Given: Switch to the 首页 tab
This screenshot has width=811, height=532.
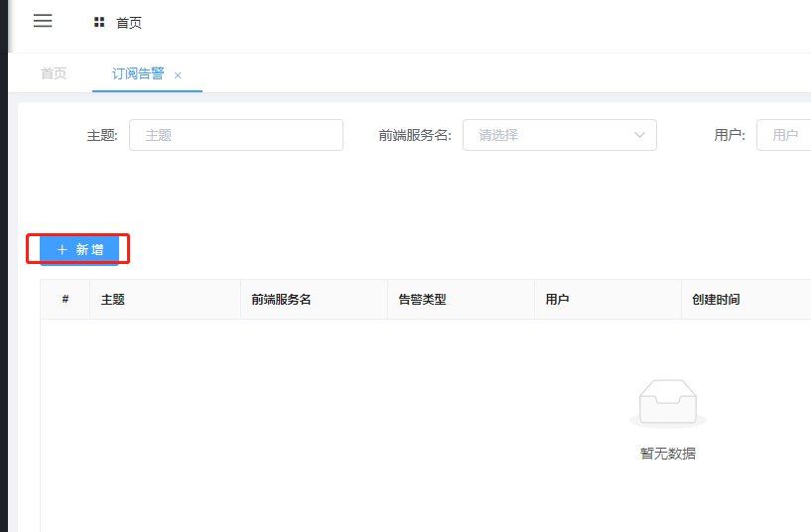Looking at the screenshot, I should [x=54, y=73].
